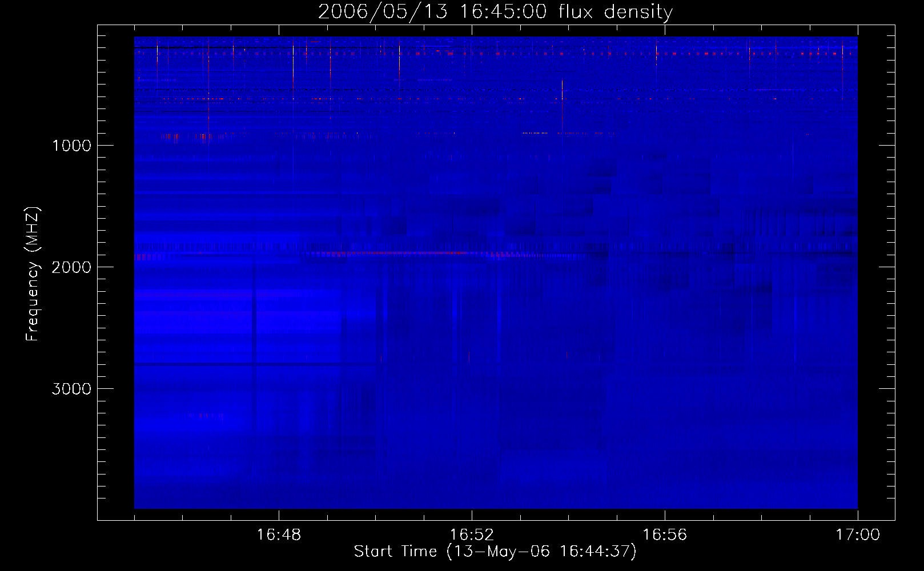Select the "Start Time (13-May-06 16:44:37)" axis label
This screenshot has width=924, height=571.
point(495,552)
